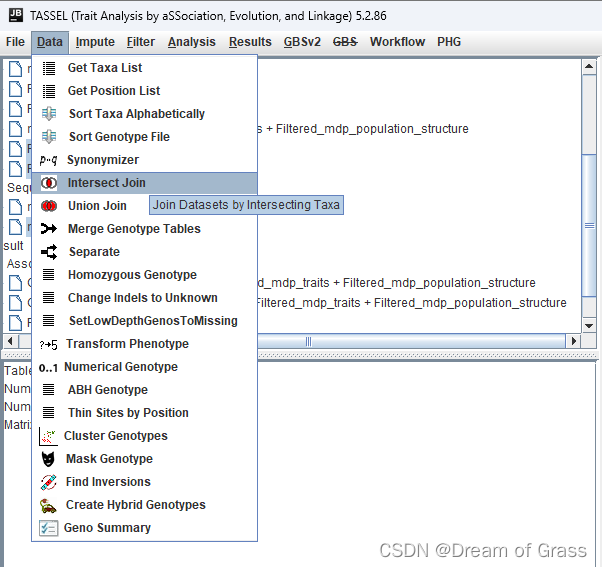Select the first document icon in data tree

(x=15, y=69)
